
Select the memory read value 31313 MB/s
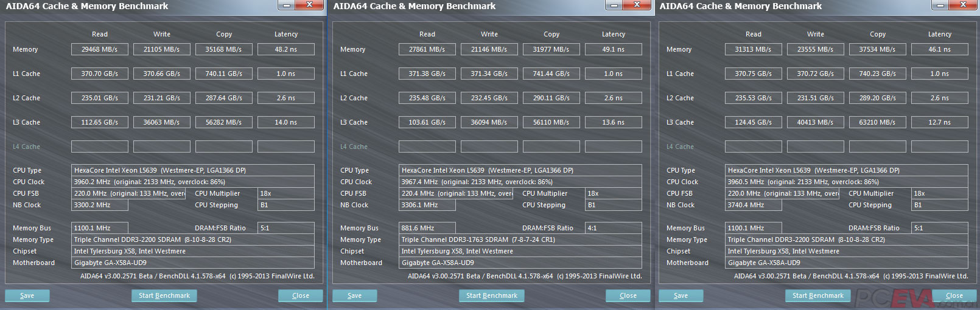(x=754, y=49)
